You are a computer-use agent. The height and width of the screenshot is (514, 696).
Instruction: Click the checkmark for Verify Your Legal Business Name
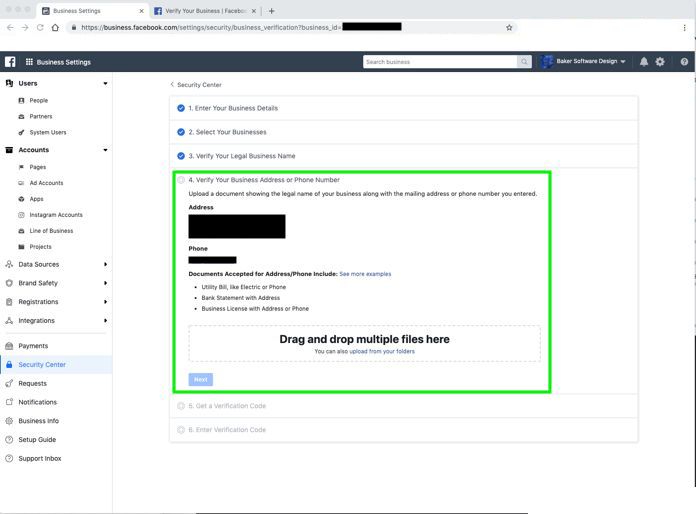tap(181, 156)
